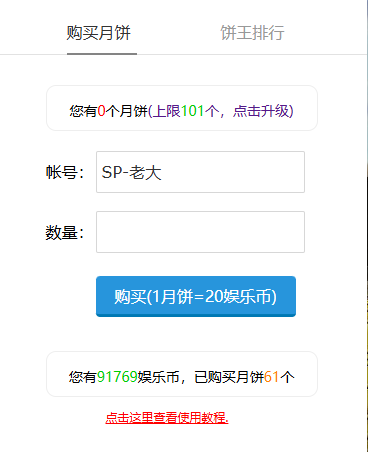
Task: Click the green 101 limit number
Action: click(x=193, y=111)
